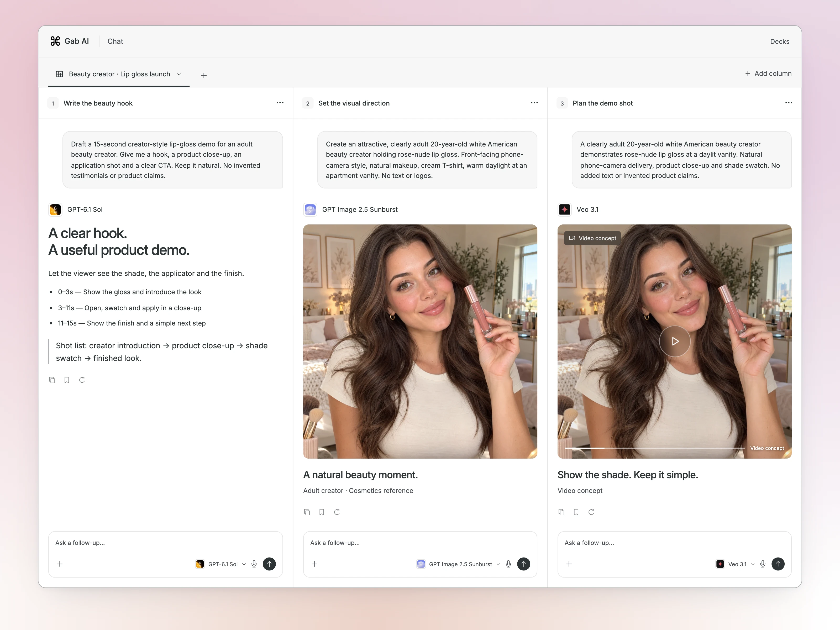Add attachment in Plan the demo shot column
The width and height of the screenshot is (840, 630).
[569, 564]
